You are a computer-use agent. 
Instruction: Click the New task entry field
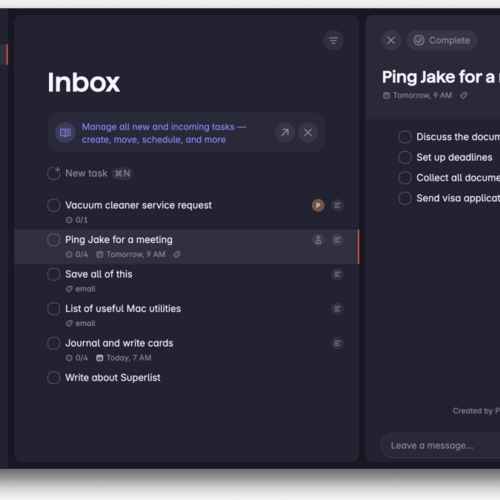(90, 173)
